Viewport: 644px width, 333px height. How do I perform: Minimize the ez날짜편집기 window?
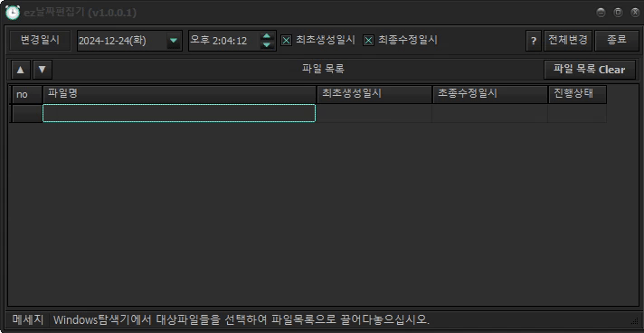coord(601,13)
